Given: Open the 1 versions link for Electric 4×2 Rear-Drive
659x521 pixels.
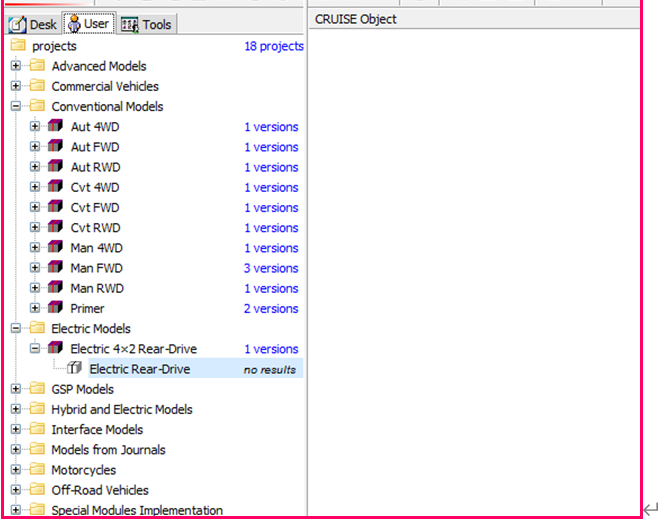Looking at the screenshot, I should [272, 349].
